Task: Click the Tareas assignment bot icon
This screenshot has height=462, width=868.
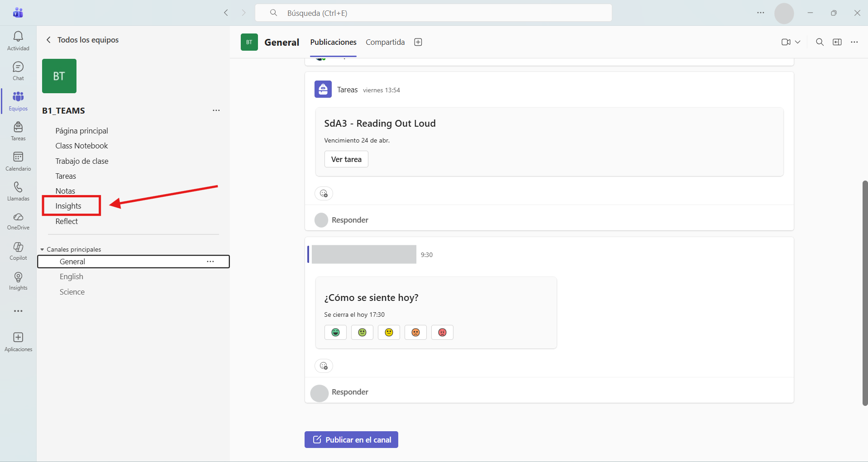Action: coord(323,90)
